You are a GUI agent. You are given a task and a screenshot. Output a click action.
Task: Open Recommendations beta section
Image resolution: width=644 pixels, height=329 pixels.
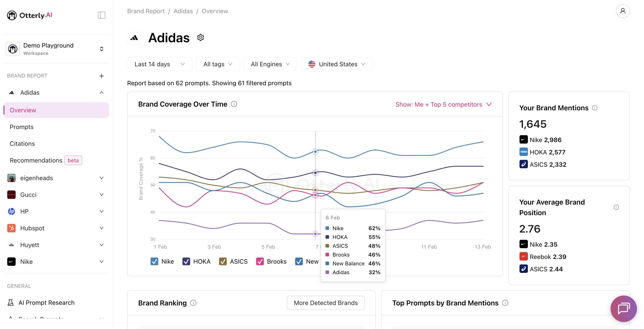tap(46, 160)
